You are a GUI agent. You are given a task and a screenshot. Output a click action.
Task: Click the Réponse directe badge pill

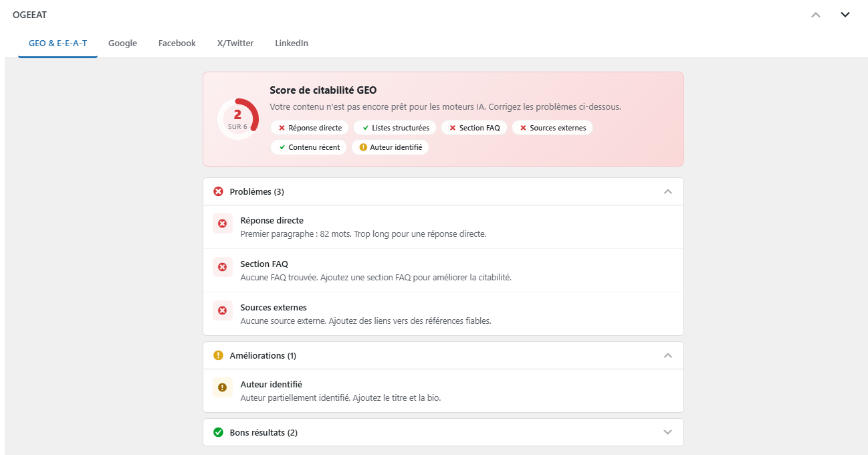click(309, 127)
